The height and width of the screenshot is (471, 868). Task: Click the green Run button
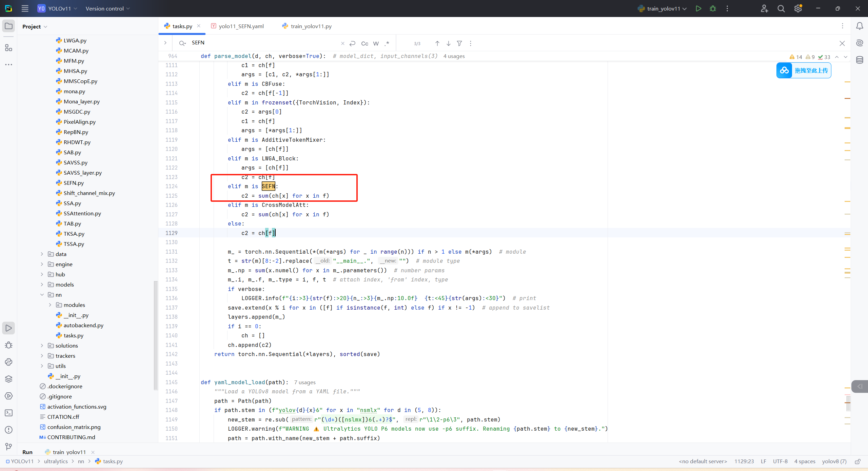[x=698, y=8]
